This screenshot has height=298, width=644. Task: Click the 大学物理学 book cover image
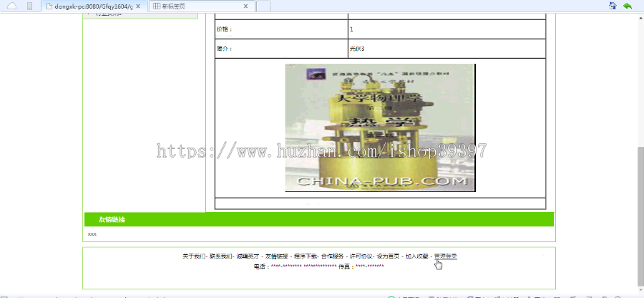tap(381, 128)
